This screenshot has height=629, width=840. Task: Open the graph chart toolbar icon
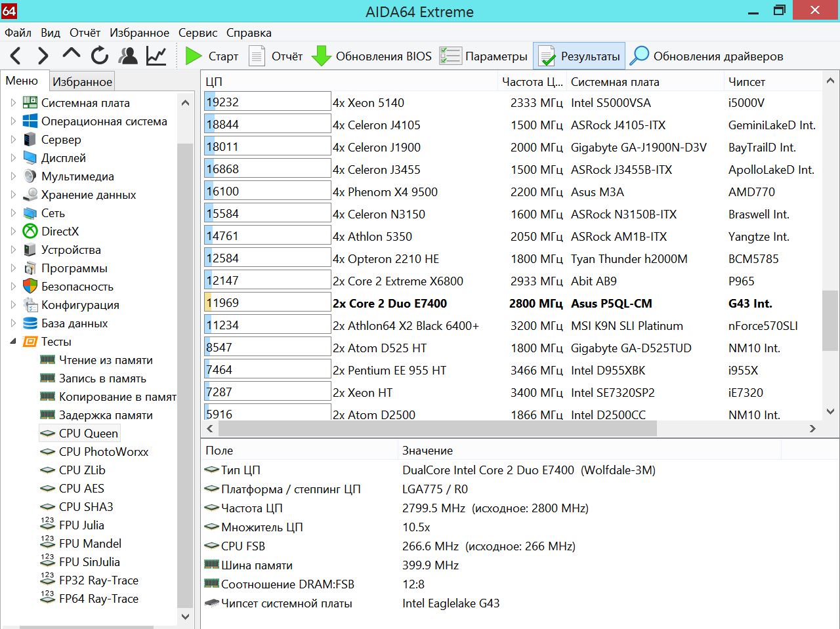[x=156, y=56]
